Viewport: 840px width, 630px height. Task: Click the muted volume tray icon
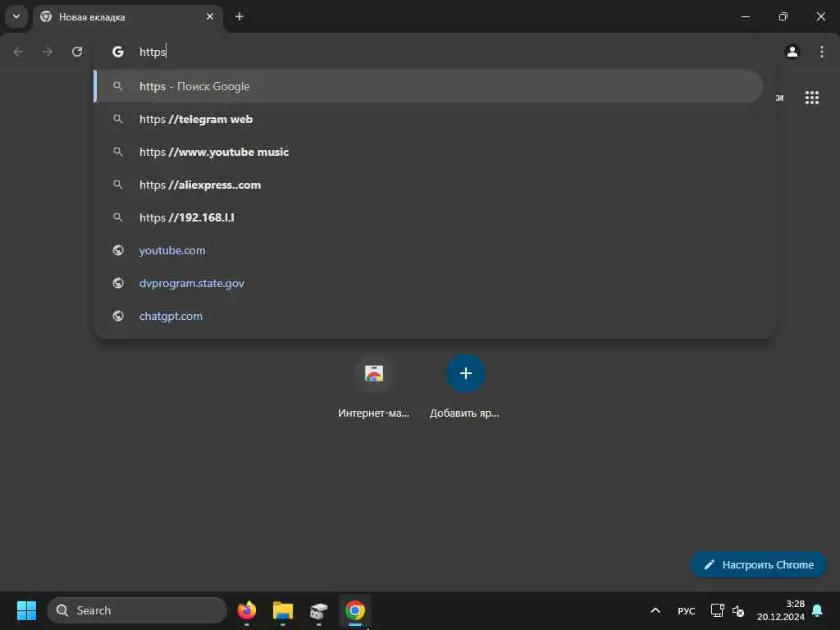pos(738,610)
